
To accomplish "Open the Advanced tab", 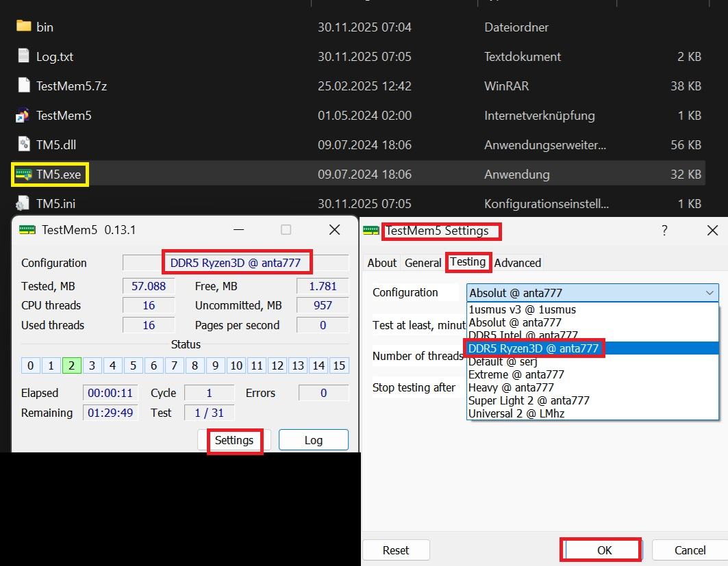I will pyautogui.click(x=517, y=263).
